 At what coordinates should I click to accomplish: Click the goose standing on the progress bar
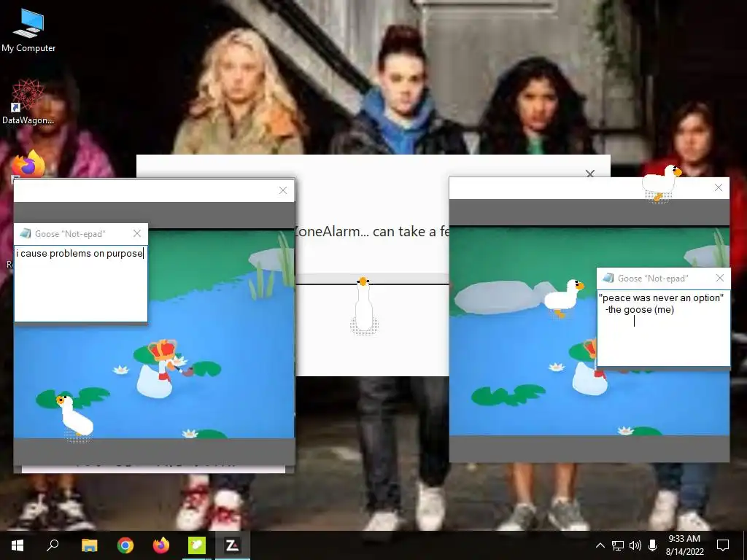click(x=364, y=306)
